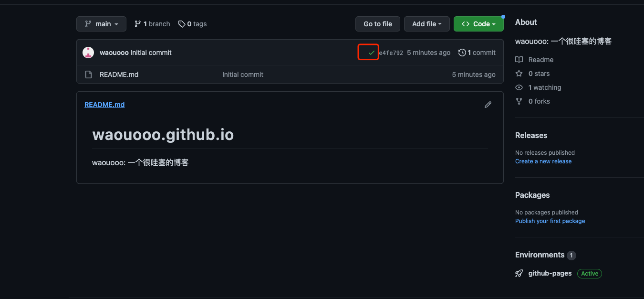This screenshot has height=299, width=644.
Task: Open the green Code dropdown
Action: point(478,24)
